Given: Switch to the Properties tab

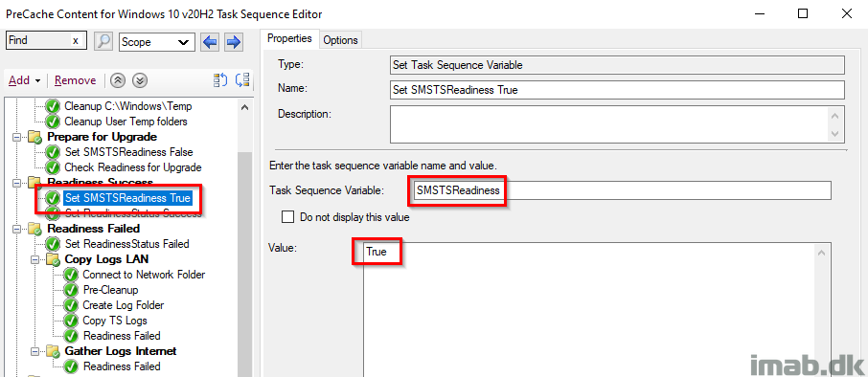Looking at the screenshot, I should tap(289, 38).
